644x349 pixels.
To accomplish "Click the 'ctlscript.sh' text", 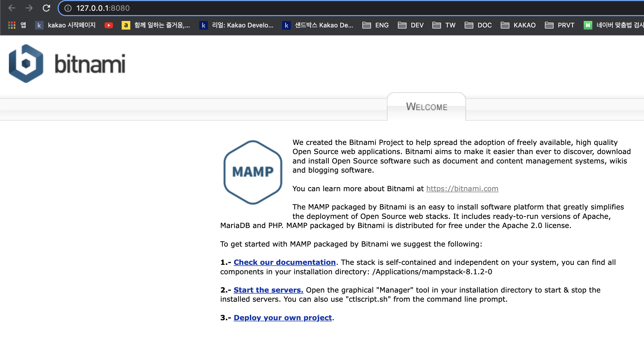I will click(368, 299).
